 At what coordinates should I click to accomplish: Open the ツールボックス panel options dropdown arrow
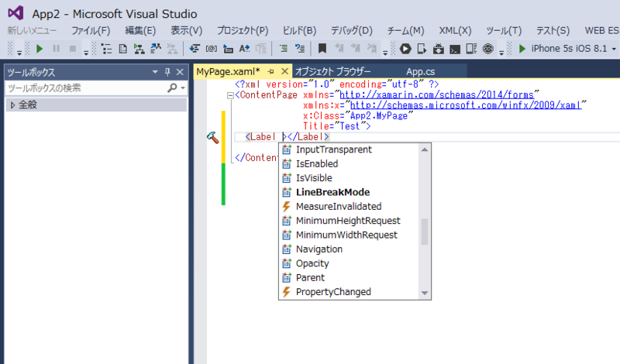coord(155,72)
